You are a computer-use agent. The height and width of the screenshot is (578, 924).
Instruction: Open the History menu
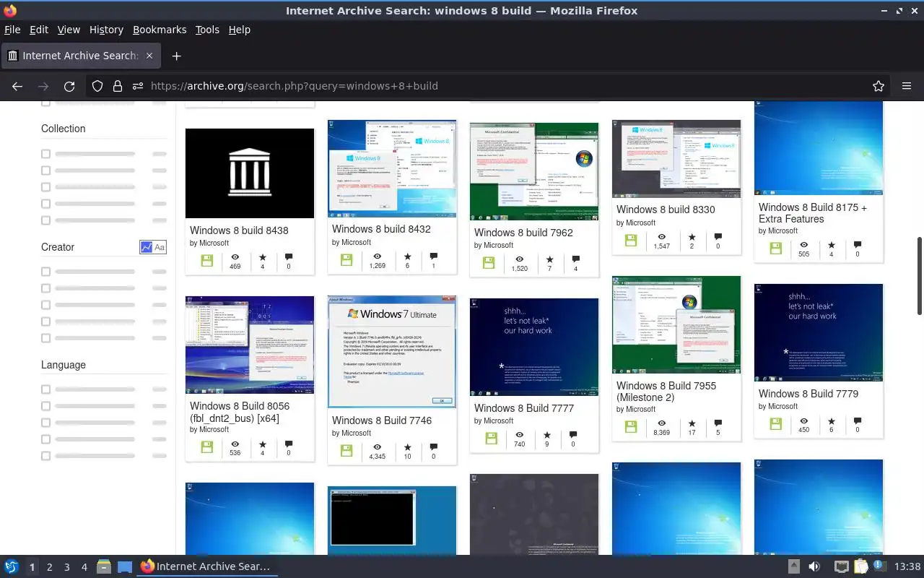coord(106,30)
